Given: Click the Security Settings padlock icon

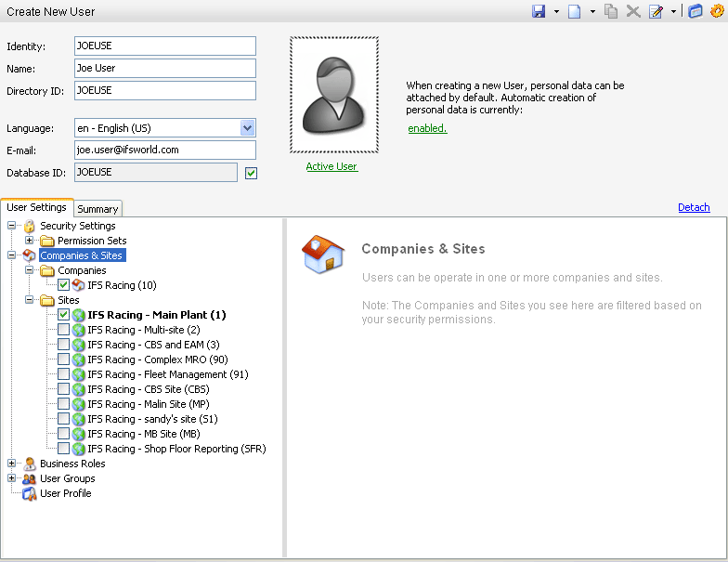Looking at the screenshot, I should 30,226.
